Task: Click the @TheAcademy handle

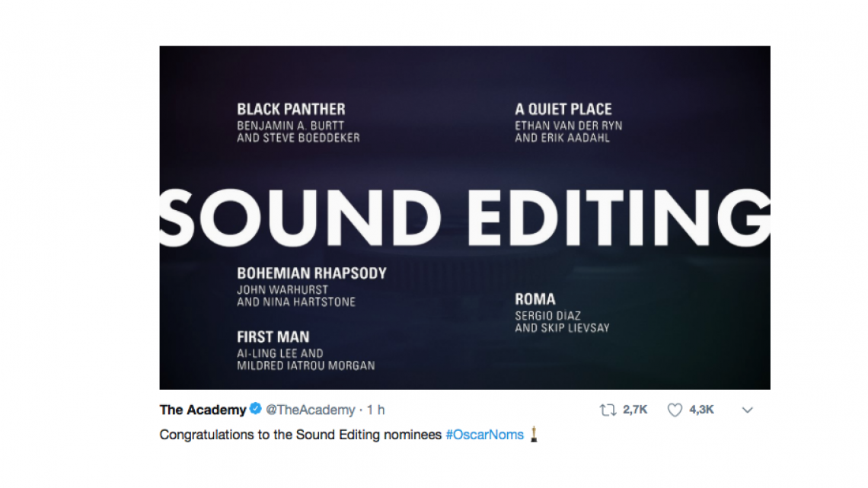Action: (x=310, y=410)
